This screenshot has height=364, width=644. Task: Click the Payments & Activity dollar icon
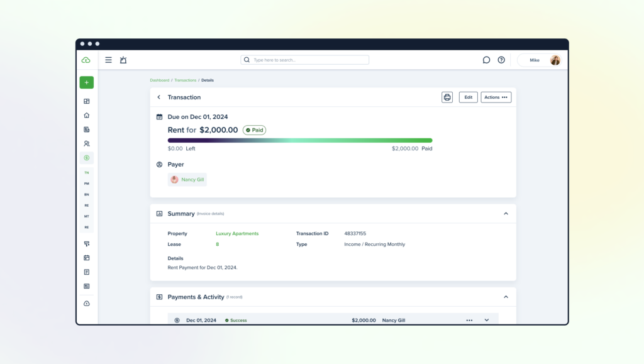pyautogui.click(x=159, y=297)
